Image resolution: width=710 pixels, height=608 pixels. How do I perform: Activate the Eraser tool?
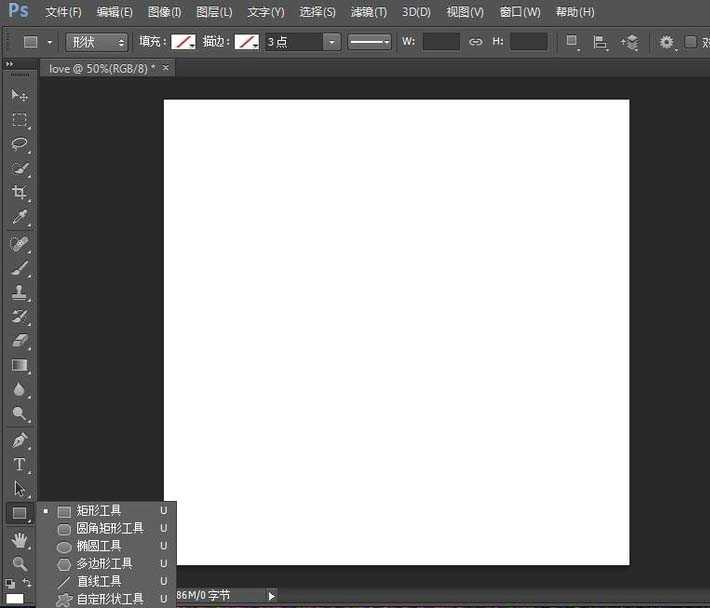click(x=19, y=341)
